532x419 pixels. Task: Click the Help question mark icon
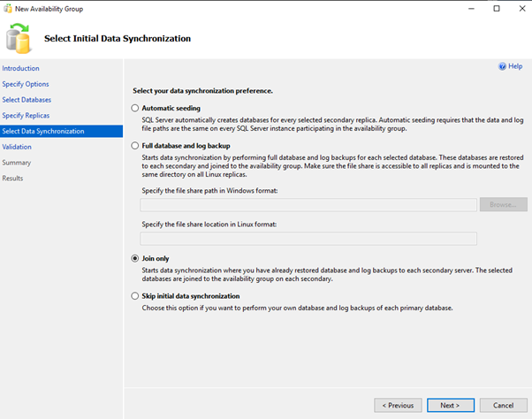click(x=503, y=66)
